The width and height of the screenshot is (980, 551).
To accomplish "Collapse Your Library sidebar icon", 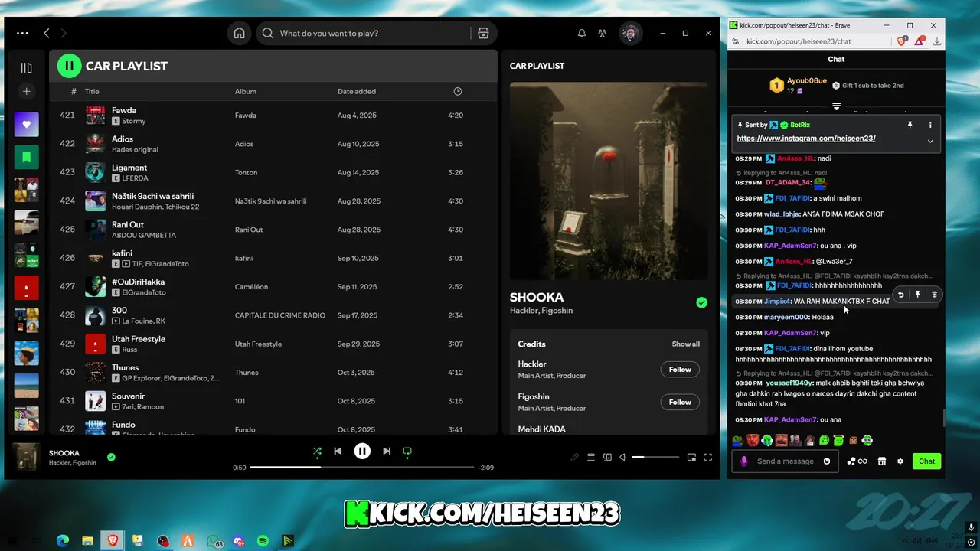I will (x=26, y=67).
